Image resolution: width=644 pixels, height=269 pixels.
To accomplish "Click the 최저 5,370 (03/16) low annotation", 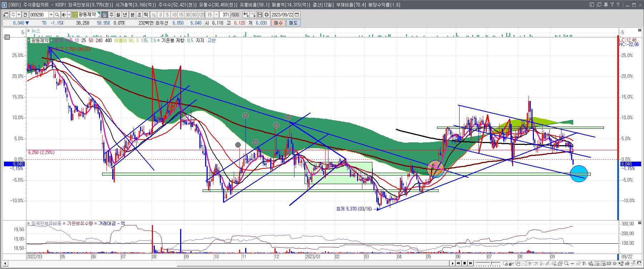I will click(x=354, y=209).
